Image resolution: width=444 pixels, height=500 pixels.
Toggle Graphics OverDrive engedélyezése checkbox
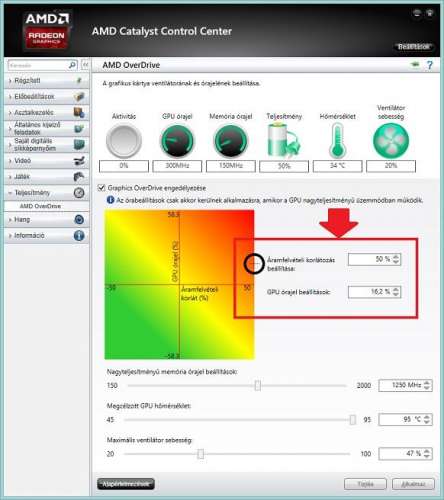click(x=102, y=188)
